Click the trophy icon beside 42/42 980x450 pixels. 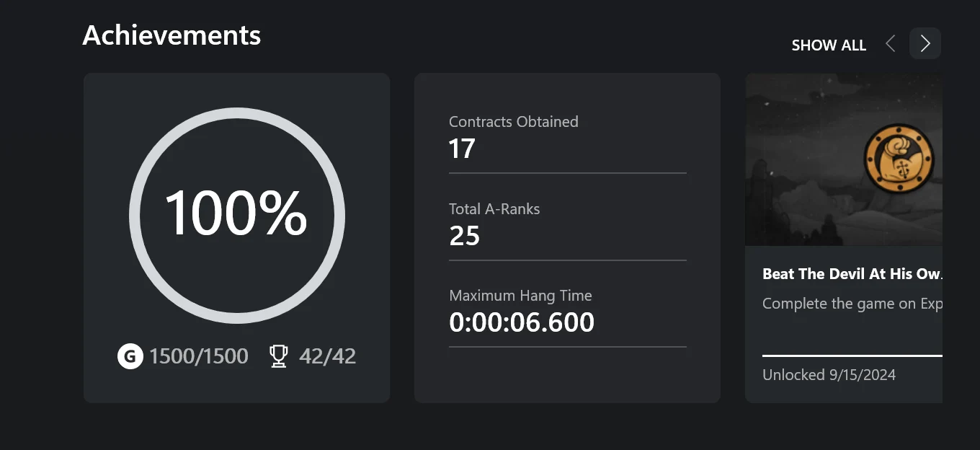[x=278, y=356]
